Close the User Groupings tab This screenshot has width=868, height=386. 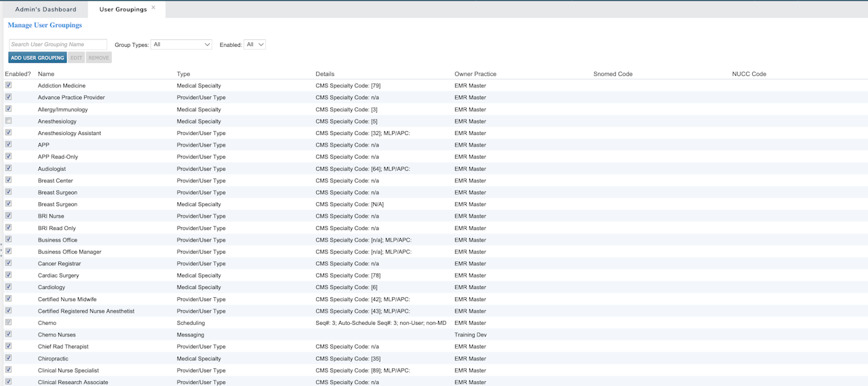[x=153, y=7]
